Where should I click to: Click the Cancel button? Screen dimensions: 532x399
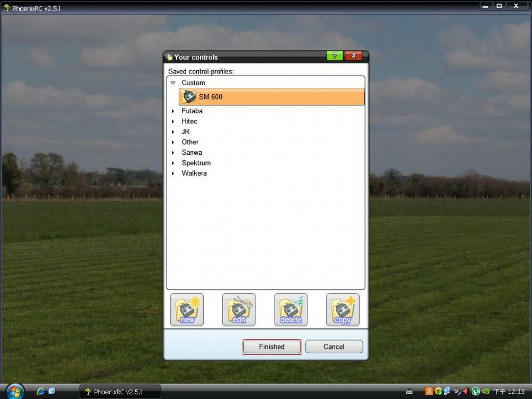[334, 347]
